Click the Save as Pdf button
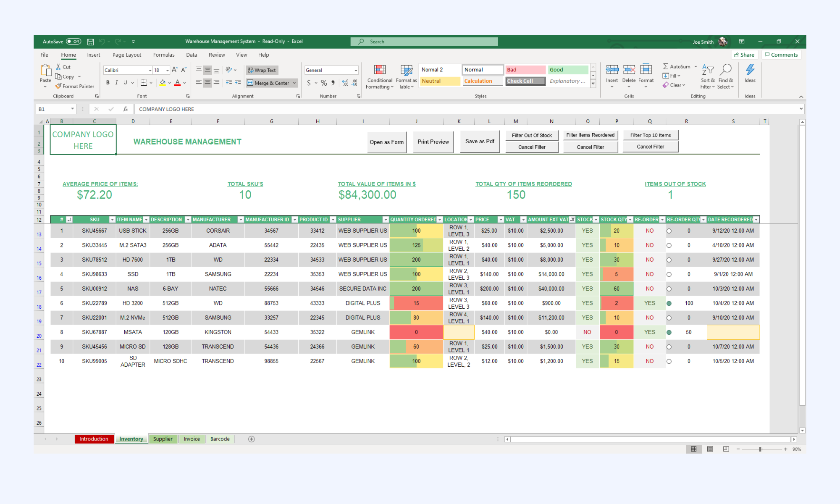 [x=480, y=142]
